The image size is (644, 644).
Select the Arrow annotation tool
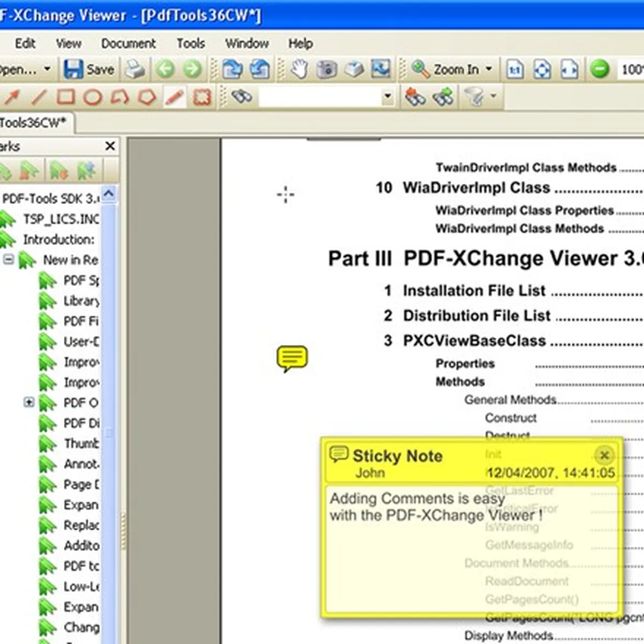12,97
